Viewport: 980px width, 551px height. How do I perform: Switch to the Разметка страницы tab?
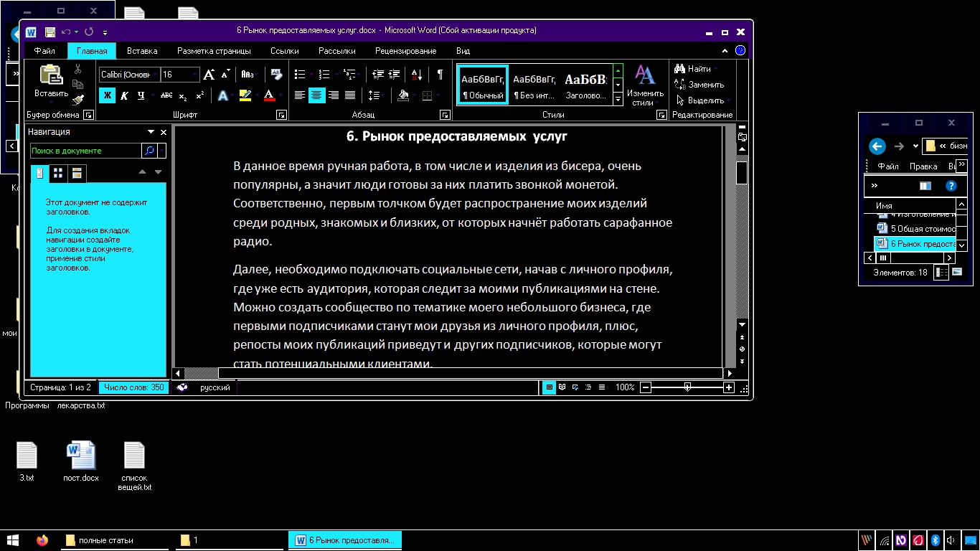coord(214,51)
